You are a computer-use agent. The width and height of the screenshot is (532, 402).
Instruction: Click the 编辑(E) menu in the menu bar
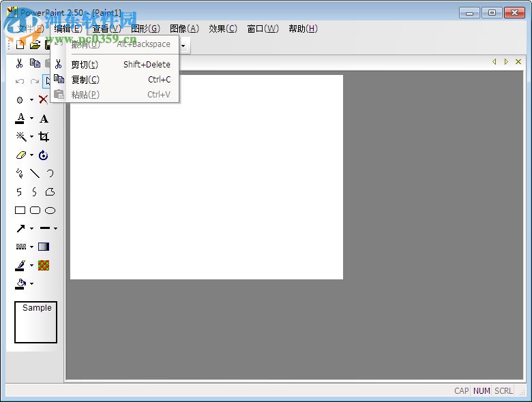pos(68,29)
